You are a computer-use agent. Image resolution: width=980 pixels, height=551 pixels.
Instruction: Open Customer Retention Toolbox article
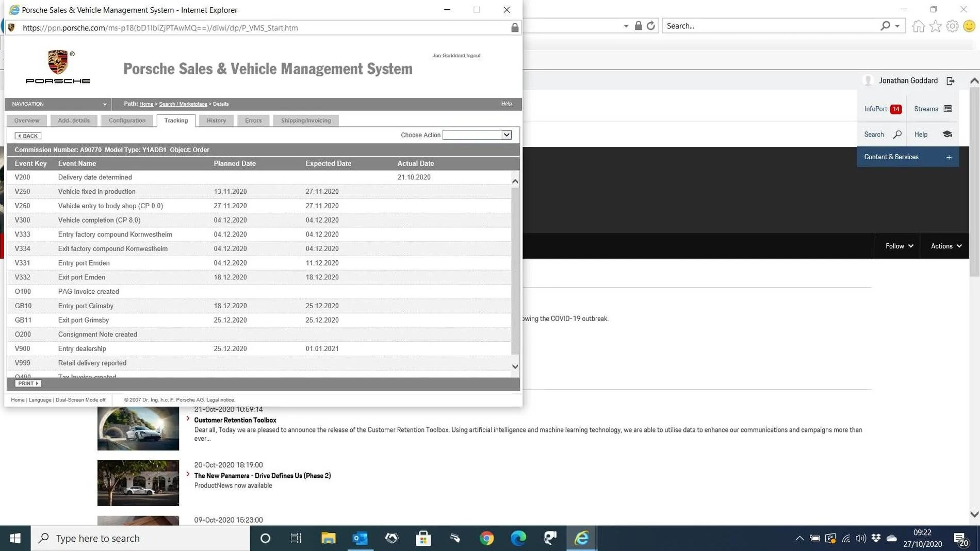(235, 420)
